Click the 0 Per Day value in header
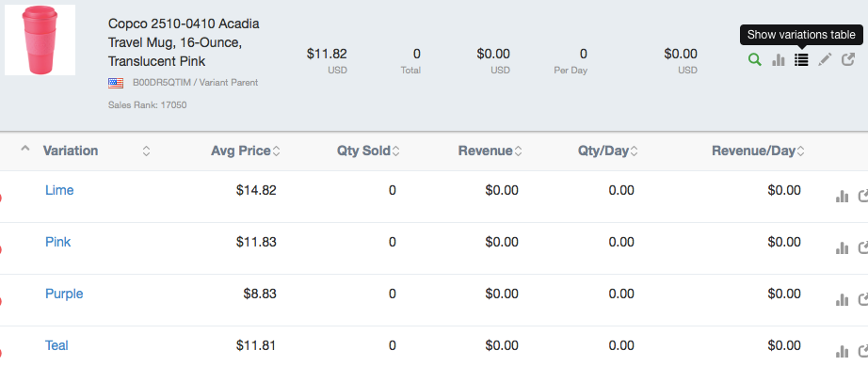868x366 pixels. 583,55
